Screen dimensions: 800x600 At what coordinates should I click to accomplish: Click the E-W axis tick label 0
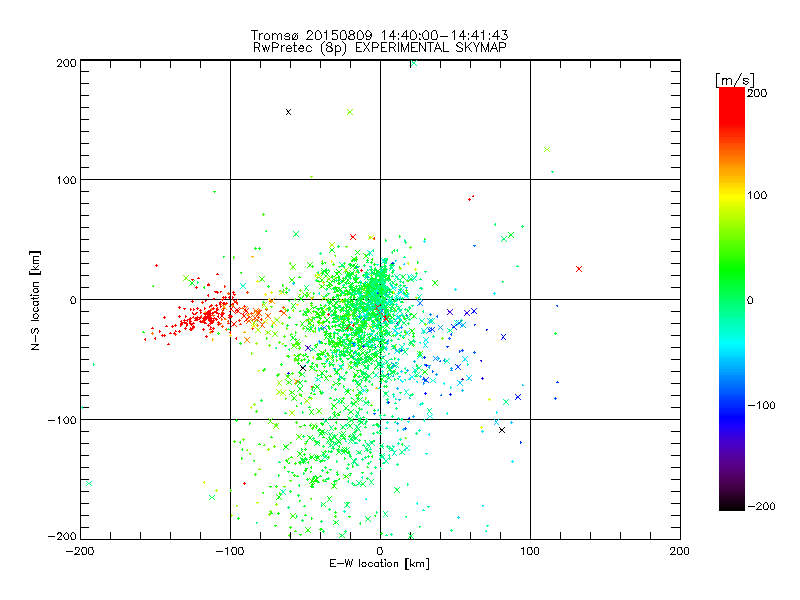click(x=380, y=551)
